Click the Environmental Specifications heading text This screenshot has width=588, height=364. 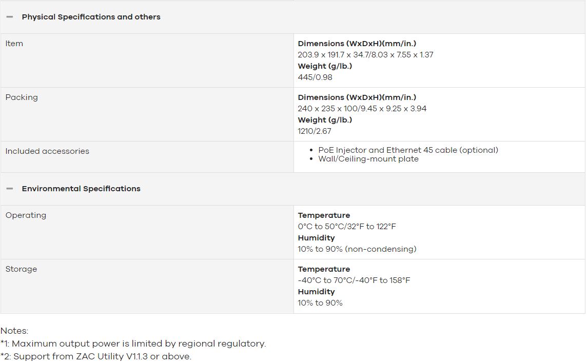81,189
